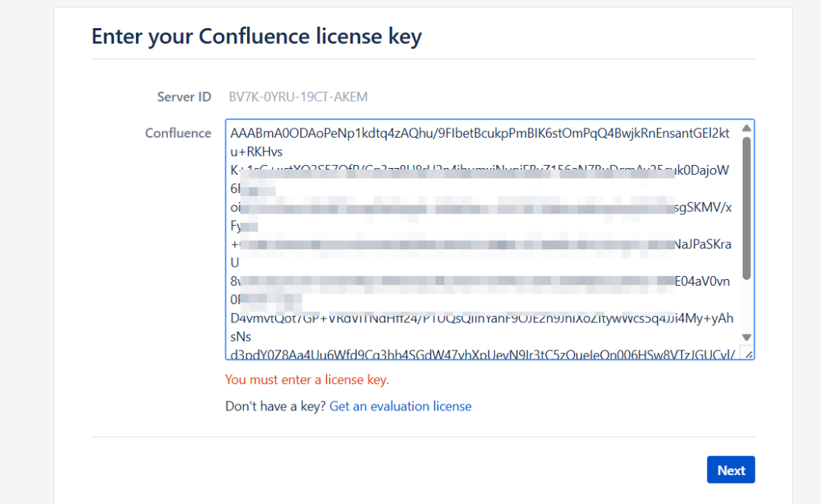Focus the Confluence license key text area

pos(490,239)
